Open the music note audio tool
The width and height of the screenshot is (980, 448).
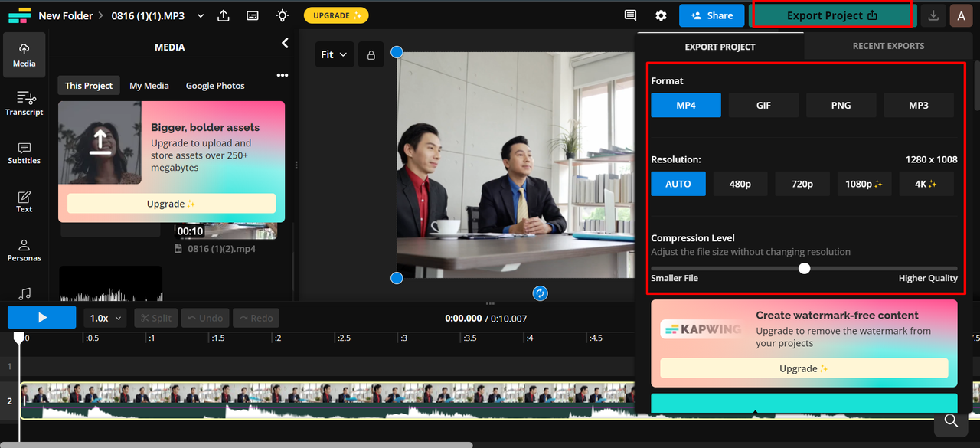click(x=24, y=293)
